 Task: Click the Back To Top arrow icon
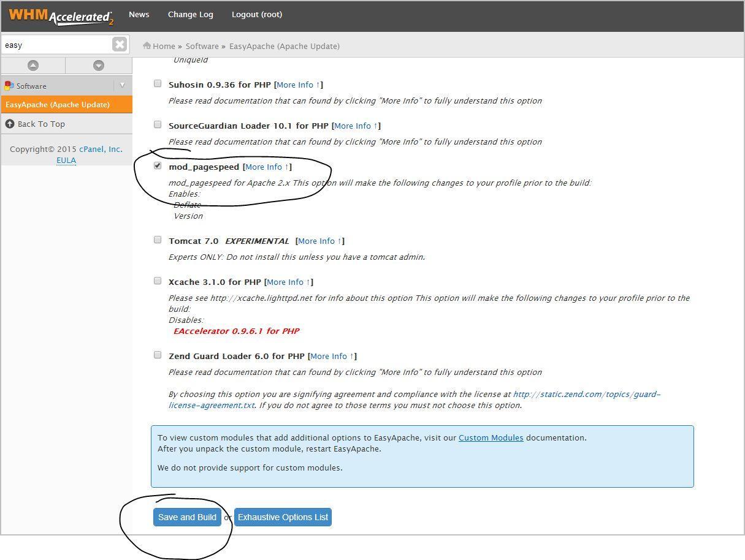10,124
